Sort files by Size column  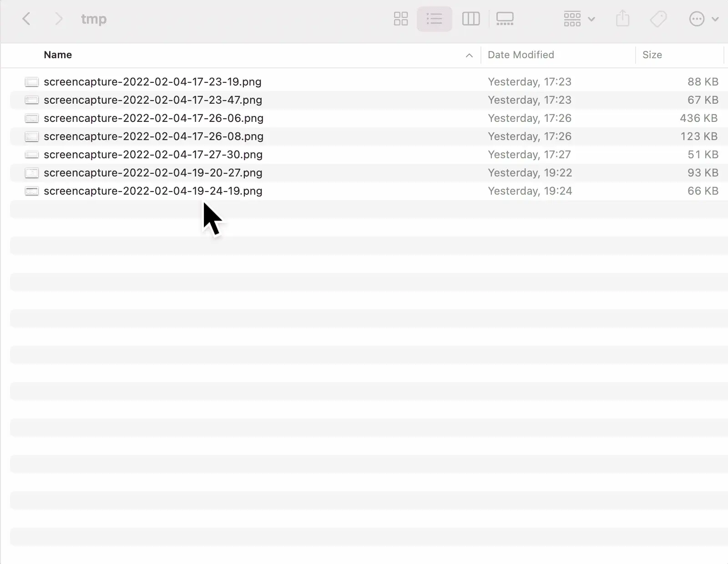[652, 55]
